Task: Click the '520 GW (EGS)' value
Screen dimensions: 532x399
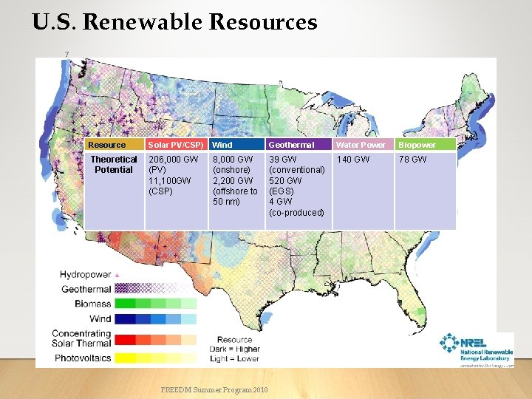Action: coord(285,185)
